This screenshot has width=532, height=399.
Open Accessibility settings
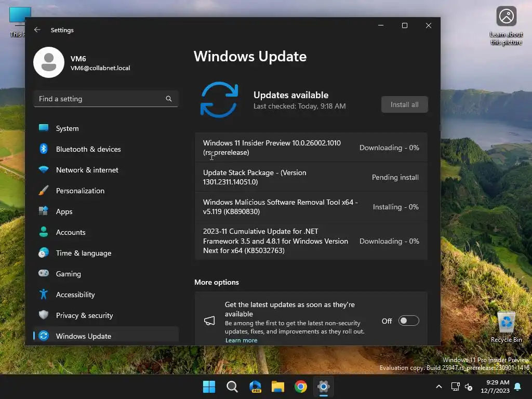[x=106, y=295]
